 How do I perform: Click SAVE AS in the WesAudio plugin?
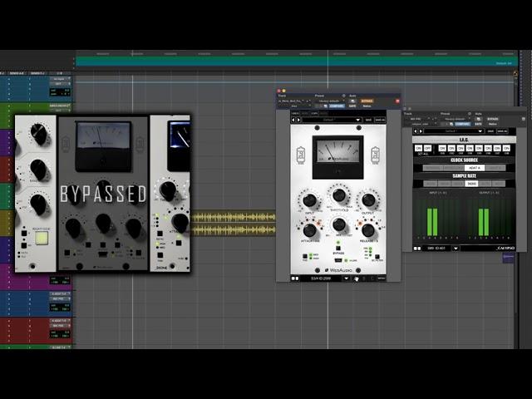(x=380, y=120)
